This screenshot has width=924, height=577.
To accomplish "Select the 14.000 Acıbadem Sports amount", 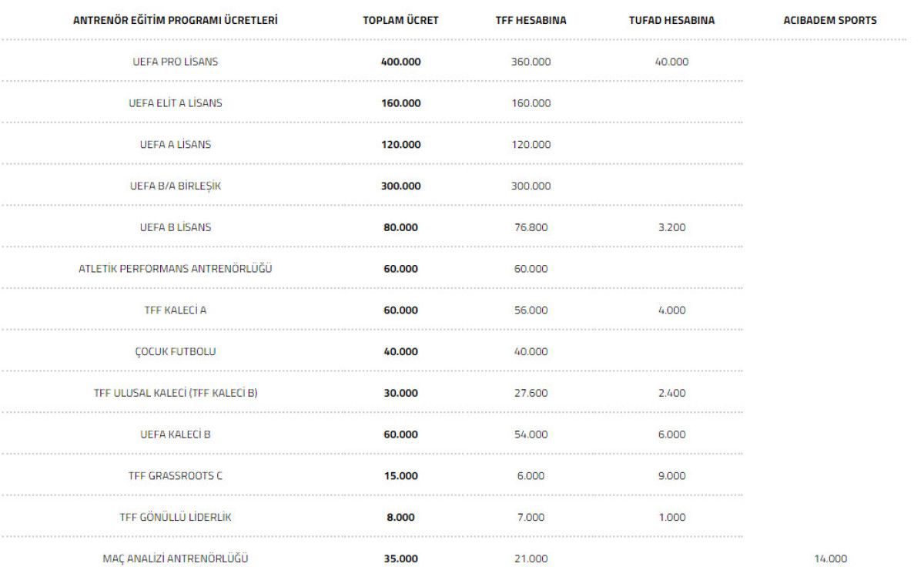I will tap(830, 559).
